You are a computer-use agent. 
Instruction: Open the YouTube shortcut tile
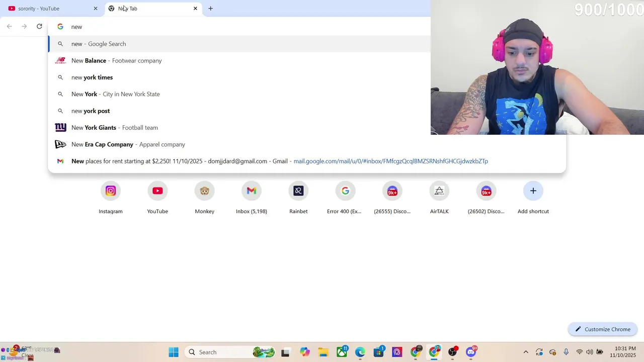[157, 198]
